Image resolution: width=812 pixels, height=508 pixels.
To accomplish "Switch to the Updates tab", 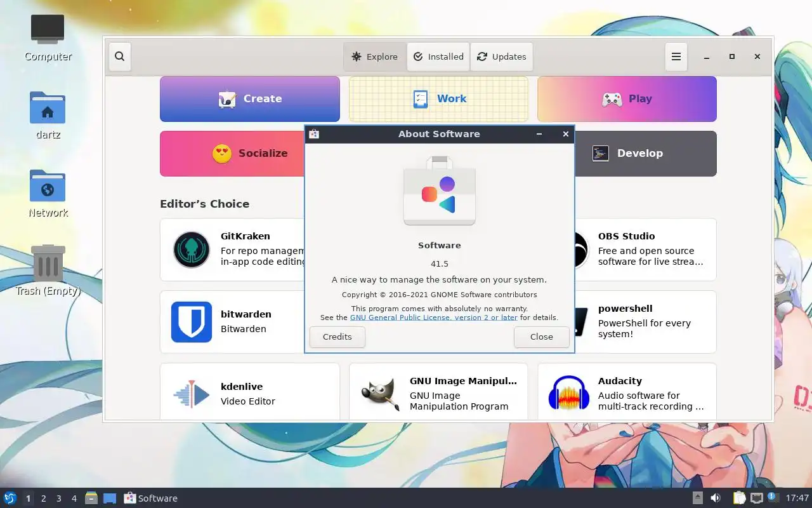I will [x=501, y=57].
